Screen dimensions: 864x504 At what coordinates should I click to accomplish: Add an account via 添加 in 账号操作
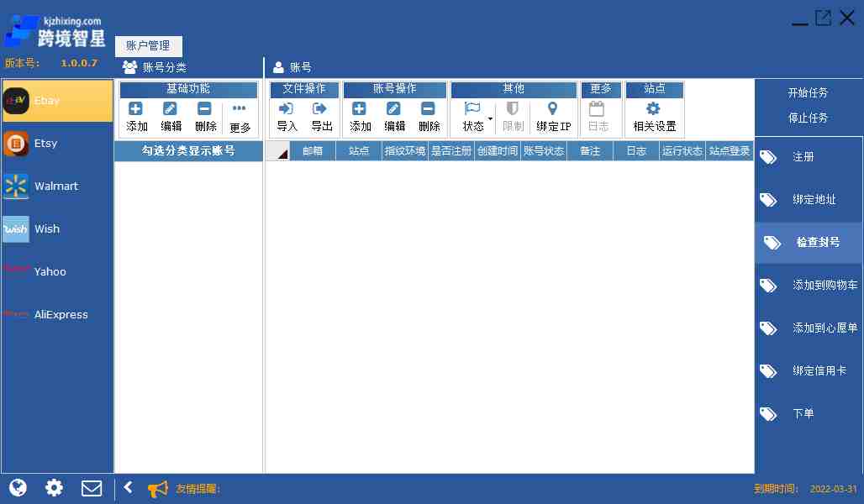(360, 117)
